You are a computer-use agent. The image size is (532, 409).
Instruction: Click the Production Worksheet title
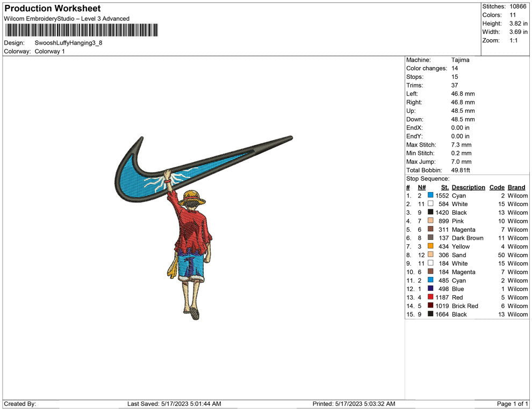point(53,9)
